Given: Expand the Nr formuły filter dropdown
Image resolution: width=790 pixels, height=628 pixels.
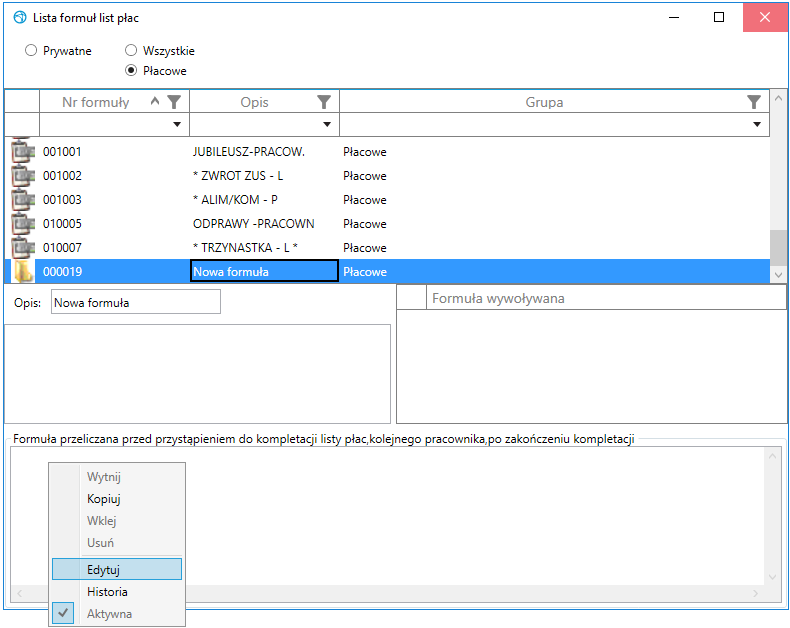Looking at the screenshot, I should [177, 124].
